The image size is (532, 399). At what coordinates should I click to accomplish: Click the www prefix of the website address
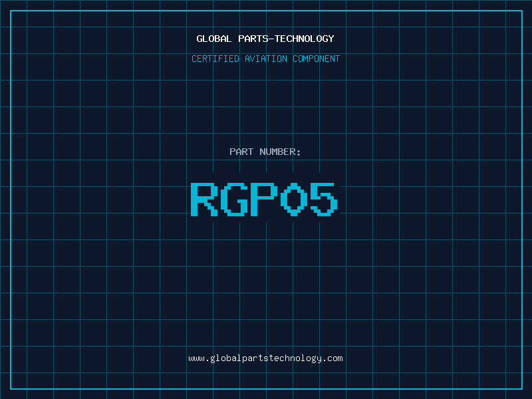196,358
